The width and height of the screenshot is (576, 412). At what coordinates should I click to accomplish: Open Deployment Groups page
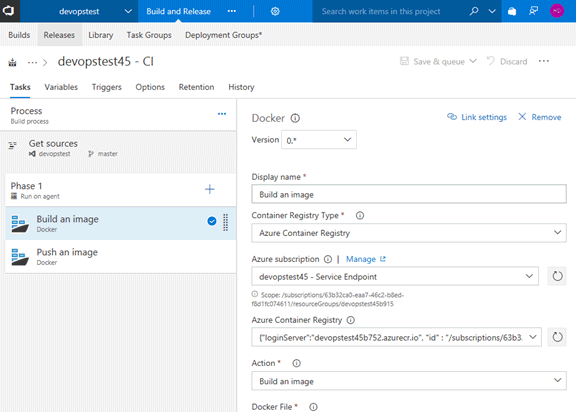(223, 35)
